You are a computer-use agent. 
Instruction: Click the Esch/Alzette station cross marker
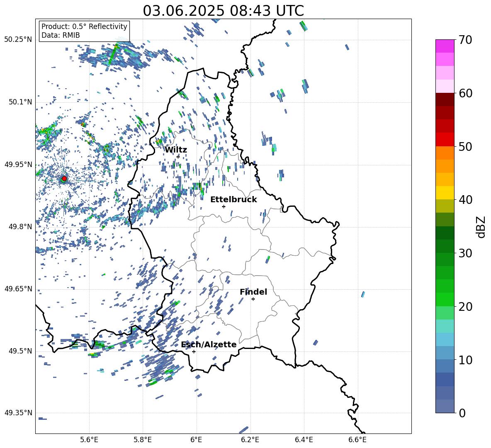[x=194, y=351]
